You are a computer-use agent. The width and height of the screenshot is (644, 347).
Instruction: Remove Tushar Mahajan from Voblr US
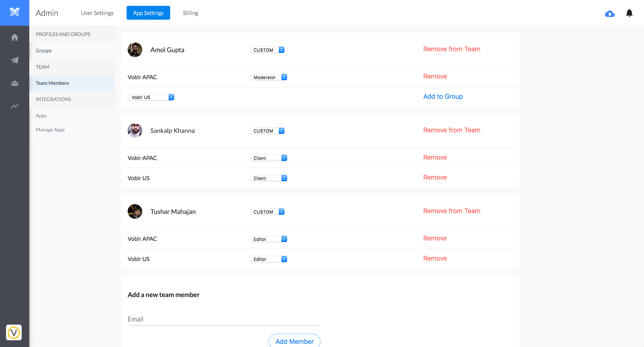(435, 258)
